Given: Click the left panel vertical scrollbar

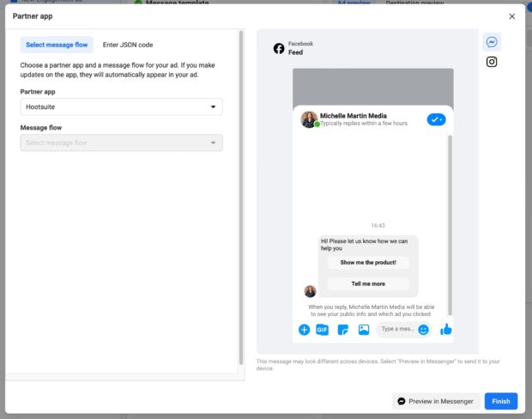Looking at the screenshot, I should pyautogui.click(x=241, y=197).
